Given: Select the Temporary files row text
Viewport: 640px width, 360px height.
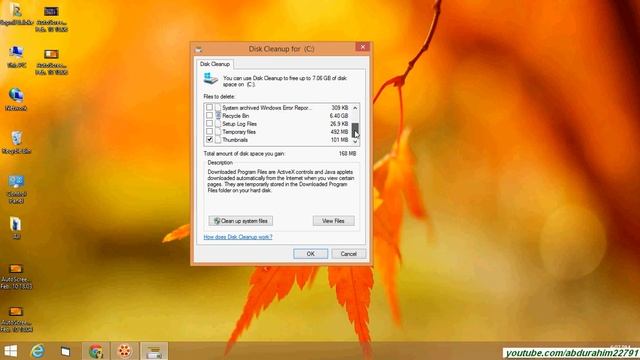Looking at the screenshot, I should tap(239, 132).
